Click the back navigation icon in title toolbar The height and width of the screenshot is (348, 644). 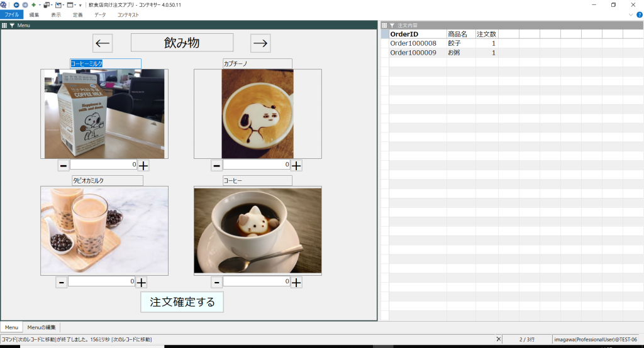(x=16, y=4)
